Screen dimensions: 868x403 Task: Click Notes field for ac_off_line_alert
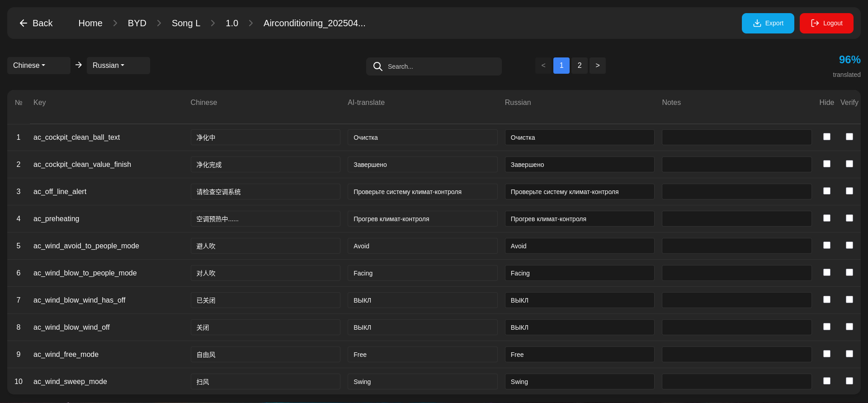tap(737, 192)
